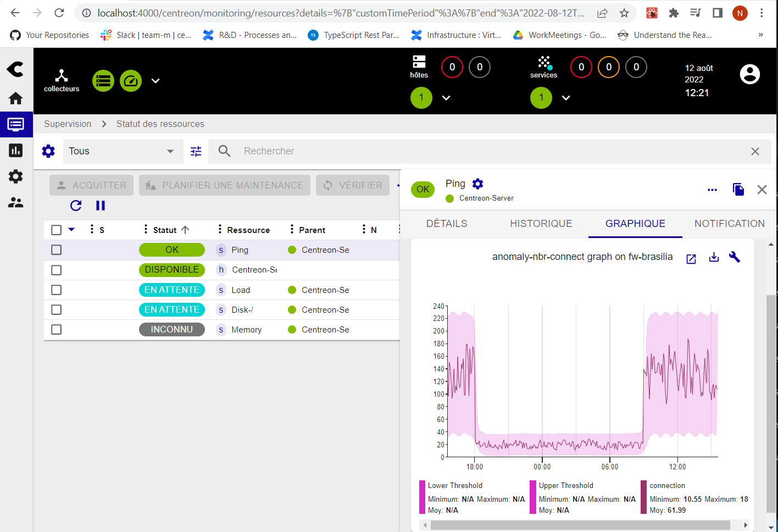Screen dimensions: 778x532
Task: Switch to the NOTIFICATION tab
Action: click(730, 224)
